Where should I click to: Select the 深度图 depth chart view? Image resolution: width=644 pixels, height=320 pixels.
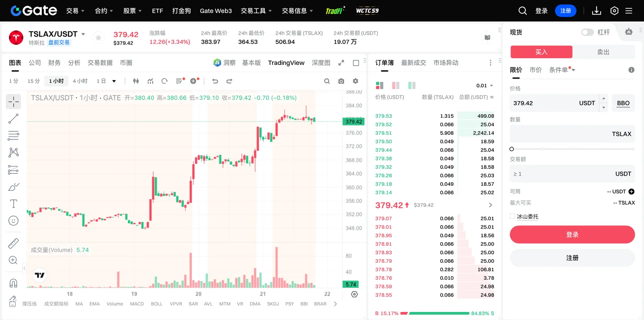[x=321, y=63]
